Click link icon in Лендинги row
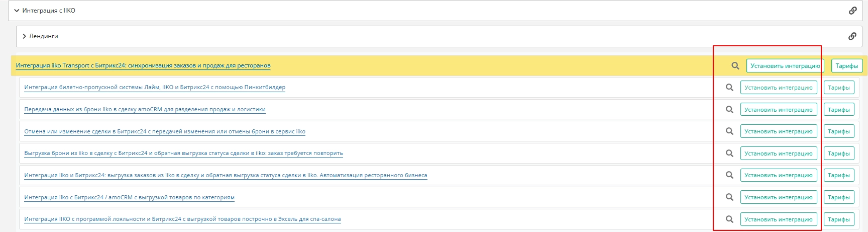 click(x=852, y=36)
